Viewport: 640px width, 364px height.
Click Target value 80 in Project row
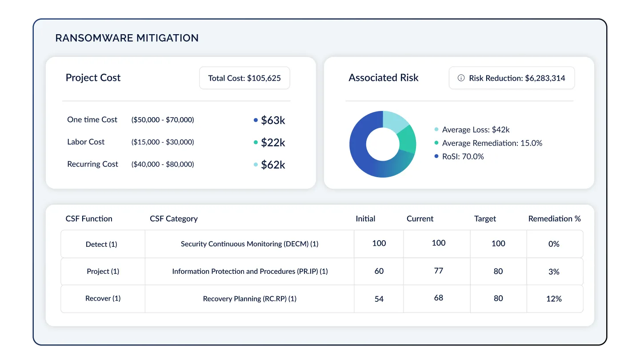(x=498, y=271)
